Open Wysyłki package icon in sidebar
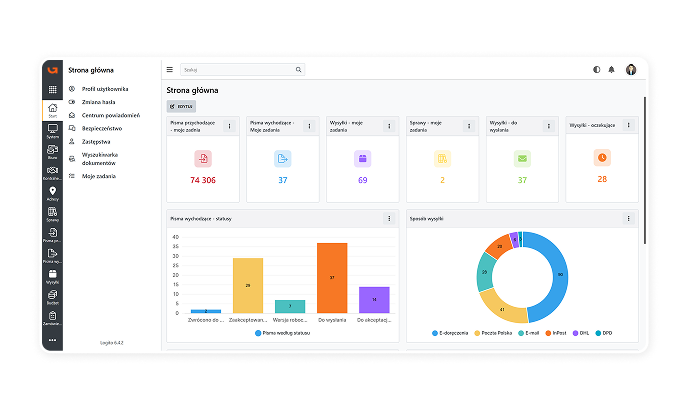Screen dimensions: 688x412 click(x=52, y=276)
